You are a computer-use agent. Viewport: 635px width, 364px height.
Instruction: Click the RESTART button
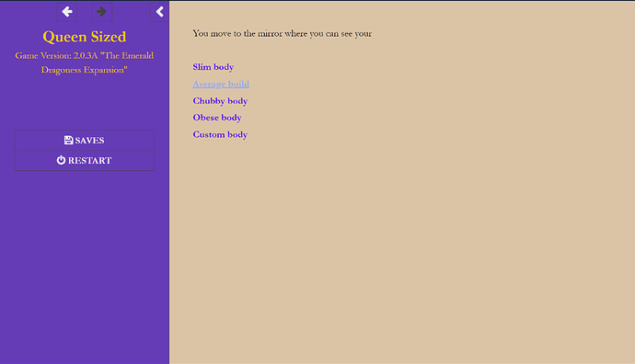coord(85,161)
